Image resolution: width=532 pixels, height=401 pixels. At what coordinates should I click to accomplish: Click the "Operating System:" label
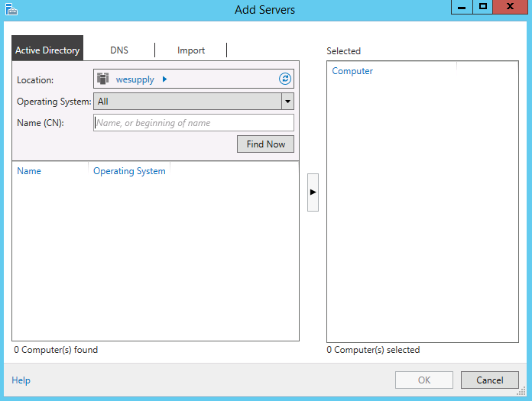pos(54,102)
